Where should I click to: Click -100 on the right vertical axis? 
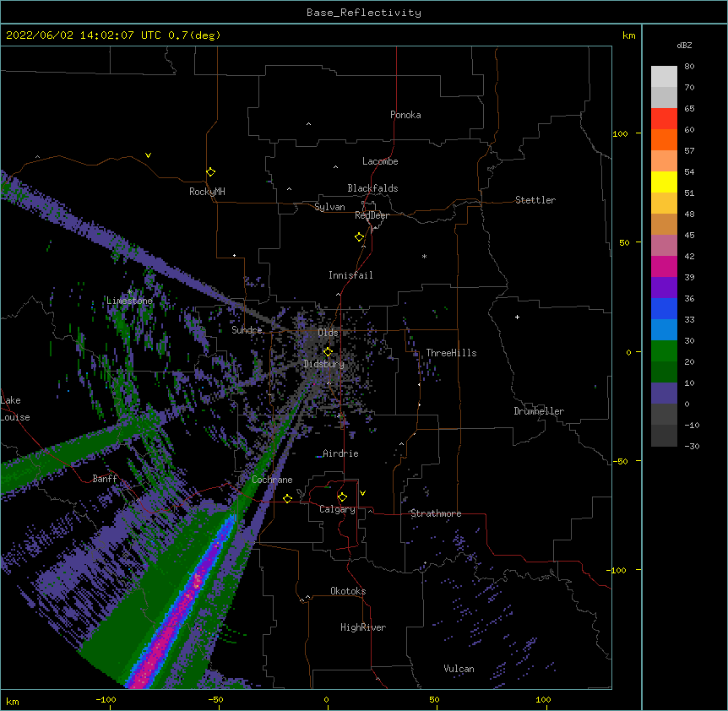pyautogui.click(x=617, y=570)
